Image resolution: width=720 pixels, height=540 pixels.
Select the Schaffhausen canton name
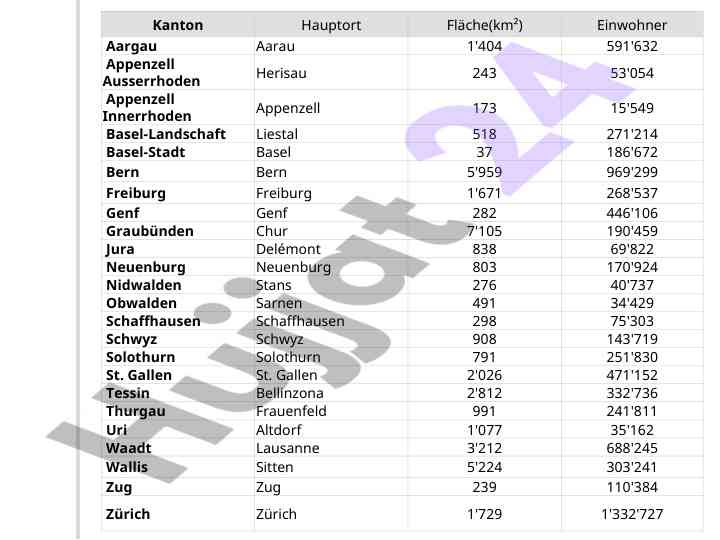coord(153,321)
